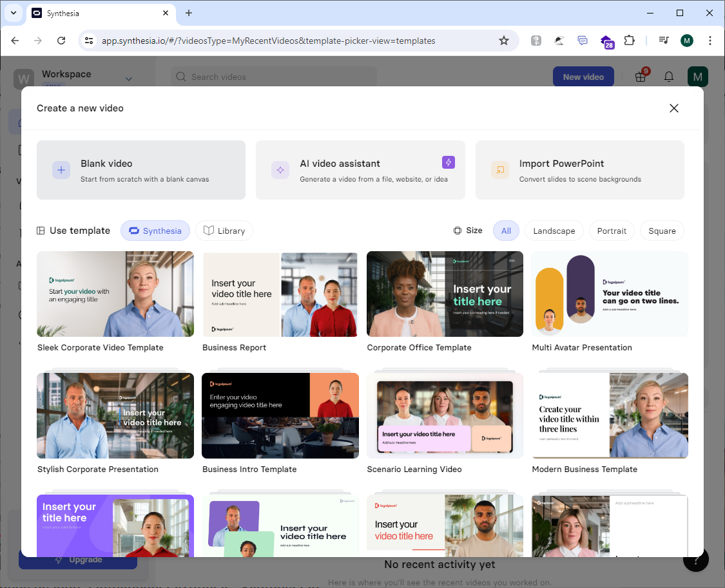The width and height of the screenshot is (725, 588).
Task: Open a new browser tab
Action: coord(189,13)
